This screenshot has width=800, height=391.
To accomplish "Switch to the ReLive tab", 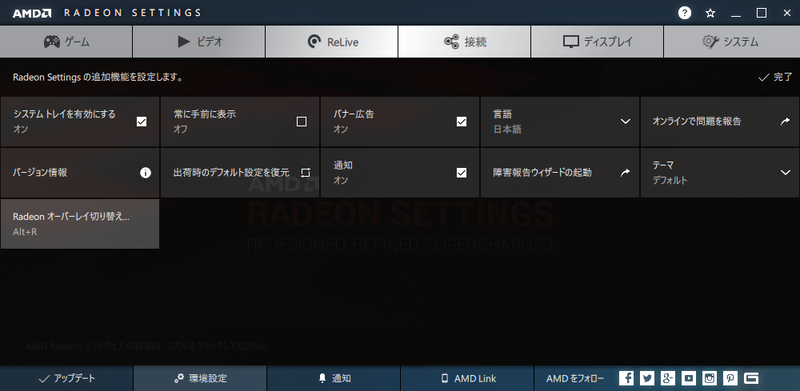I will pyautogui.click(x=332, y=41).
